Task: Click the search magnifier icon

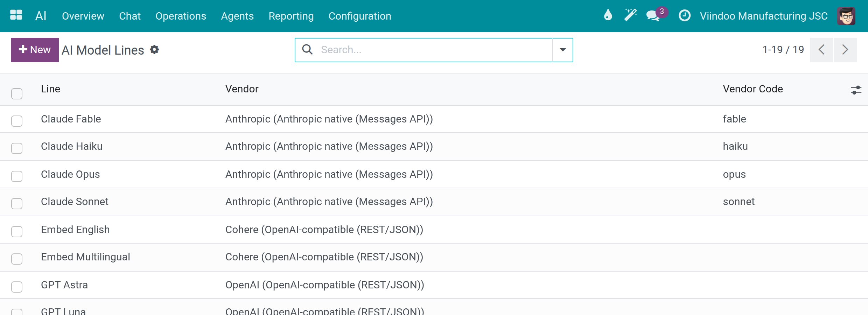Action: [x=307, y=50]
